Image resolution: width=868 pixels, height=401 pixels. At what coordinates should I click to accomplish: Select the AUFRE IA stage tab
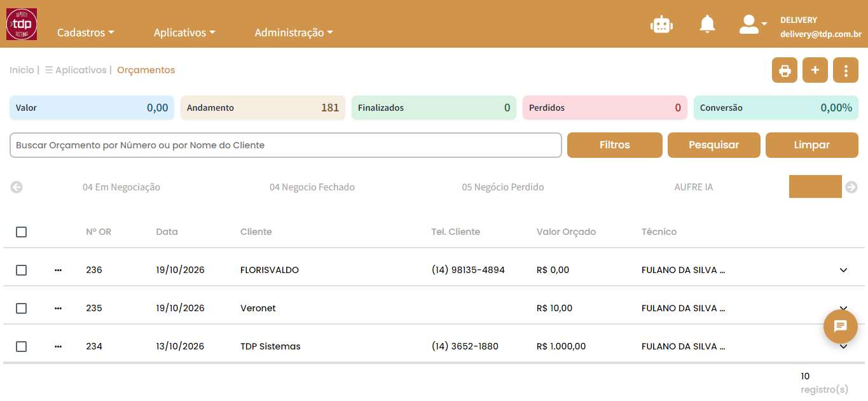pyautogui.click(x=694, y=187)
